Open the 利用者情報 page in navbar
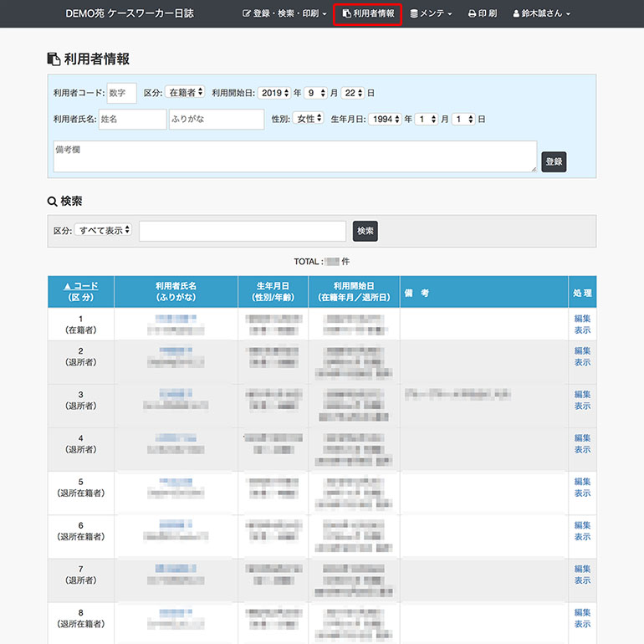This screenshot has width=644, height=644. pyautogui.click(x=368, y=13)
